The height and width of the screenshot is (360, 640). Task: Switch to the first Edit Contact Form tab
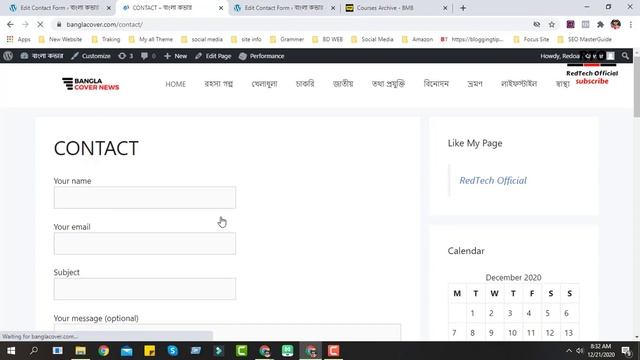59,8
